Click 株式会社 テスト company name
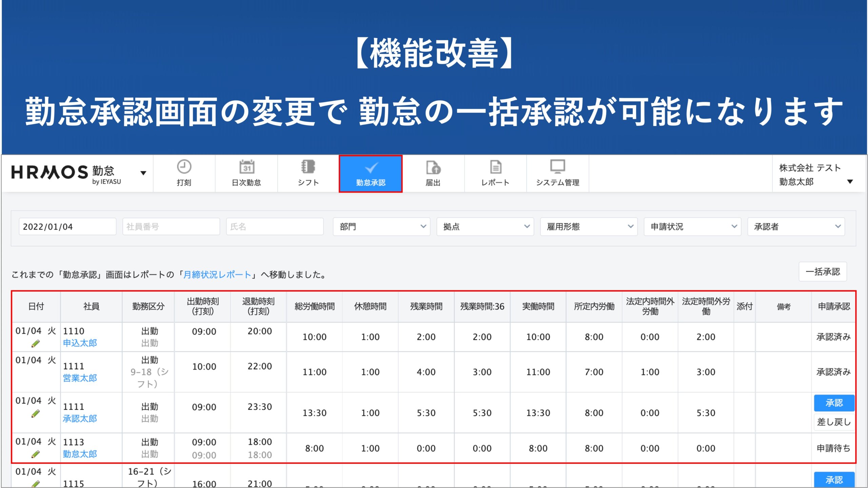This screenshot has width=868, height=488. pos(810,168)
